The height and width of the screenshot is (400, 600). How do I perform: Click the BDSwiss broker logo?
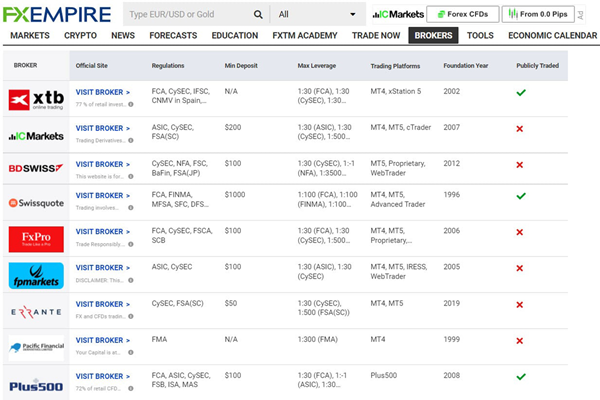[35, 168]
